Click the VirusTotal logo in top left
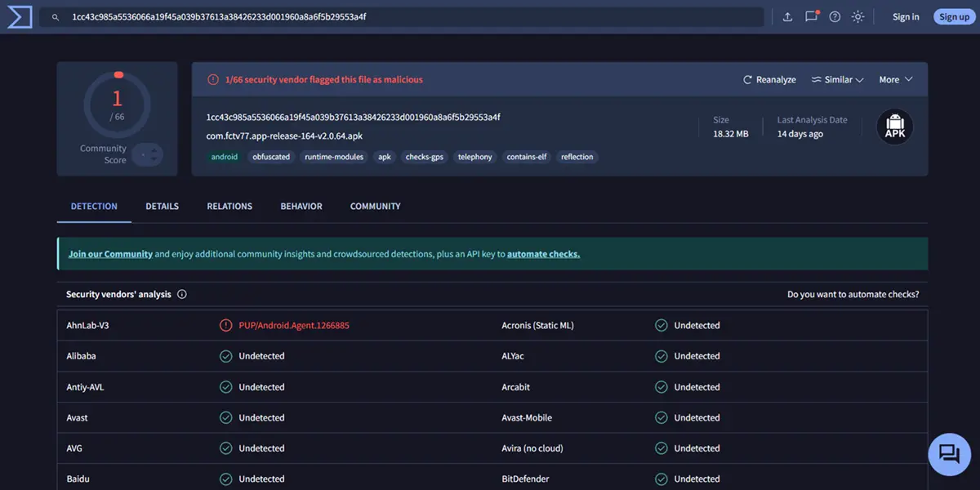 click(x=20, y=16)
